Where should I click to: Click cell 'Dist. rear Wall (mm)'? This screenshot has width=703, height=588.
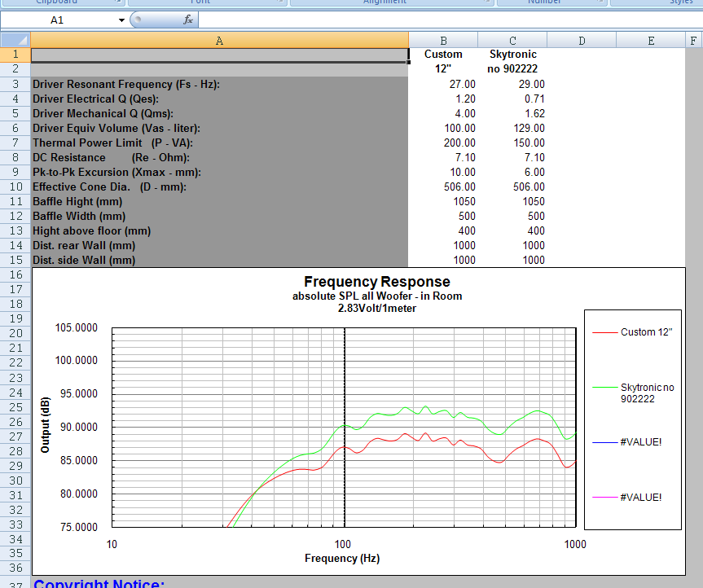(219, 246)
